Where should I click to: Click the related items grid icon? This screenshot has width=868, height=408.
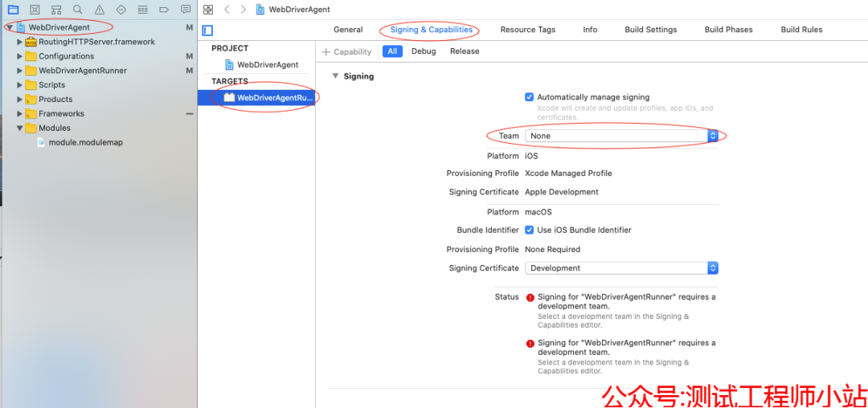pyautogui.click(x=208, y=10)
